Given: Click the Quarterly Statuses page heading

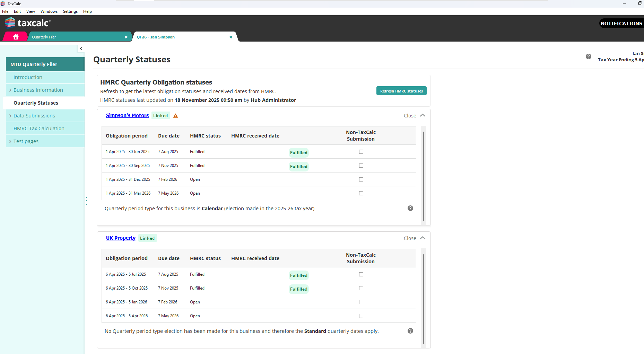Looking at the screenshot, I should coord(132,60).
